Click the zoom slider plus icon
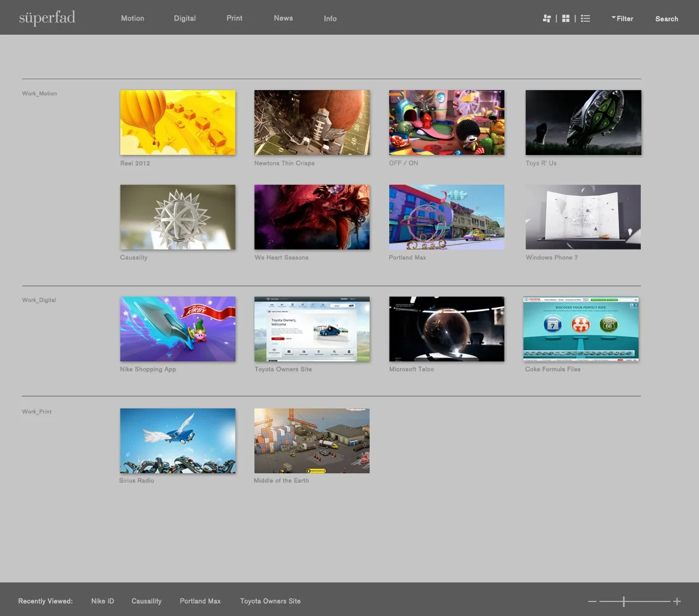 pyautogui.click(x=677, y=601)
